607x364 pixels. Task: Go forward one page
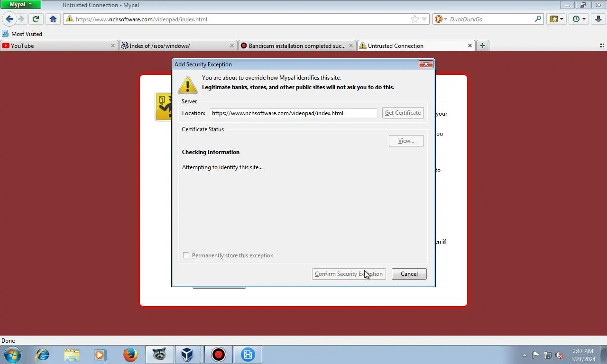click(21, 19)
